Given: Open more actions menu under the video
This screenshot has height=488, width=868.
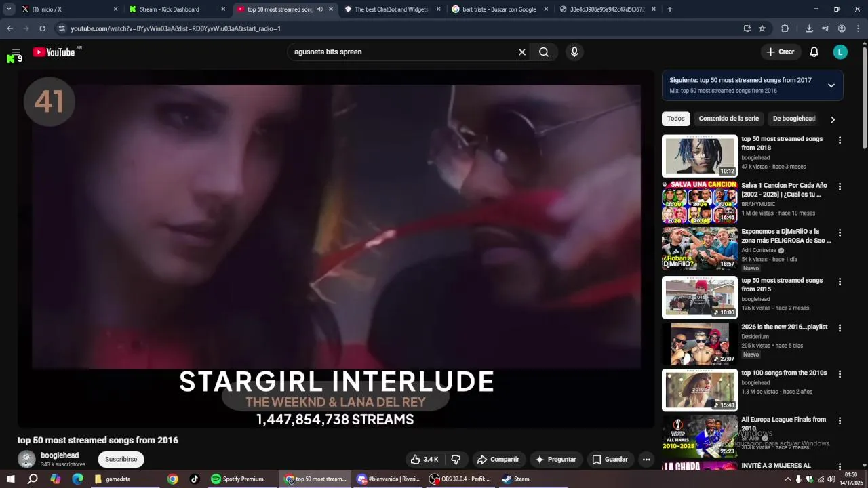Looking at the screenshot, I should [646, 460].
